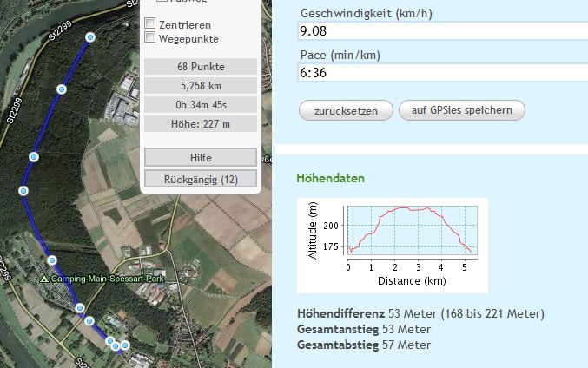Click the waypoint marker just below the campsite label
The height and width of the screenshot is (368, 588).
click(79, 308)
